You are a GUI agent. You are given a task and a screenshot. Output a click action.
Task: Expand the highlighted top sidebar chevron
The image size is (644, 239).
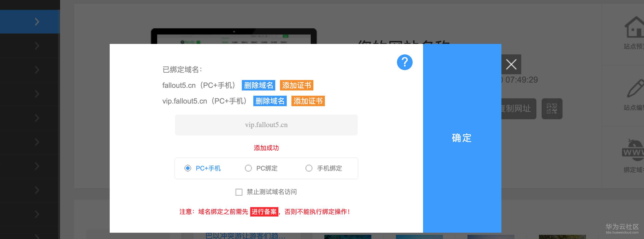[37, 22]
